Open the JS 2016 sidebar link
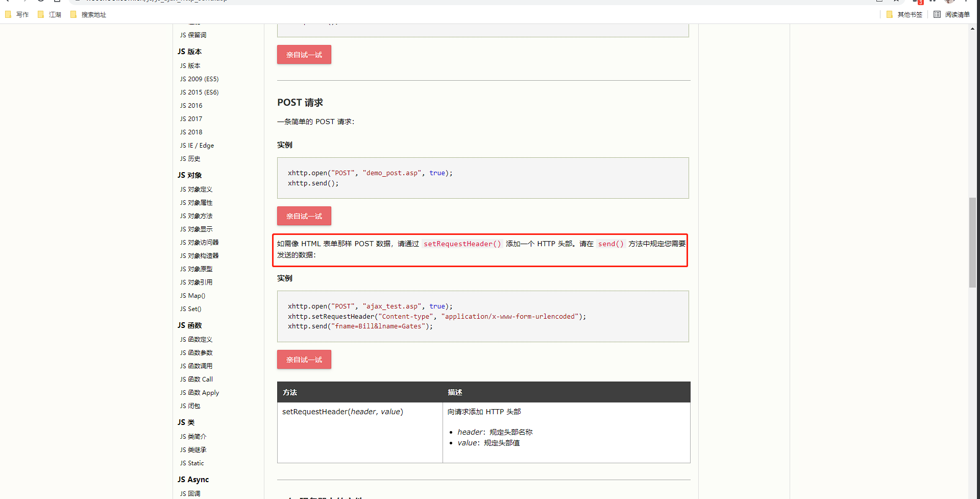 (191, 106)
